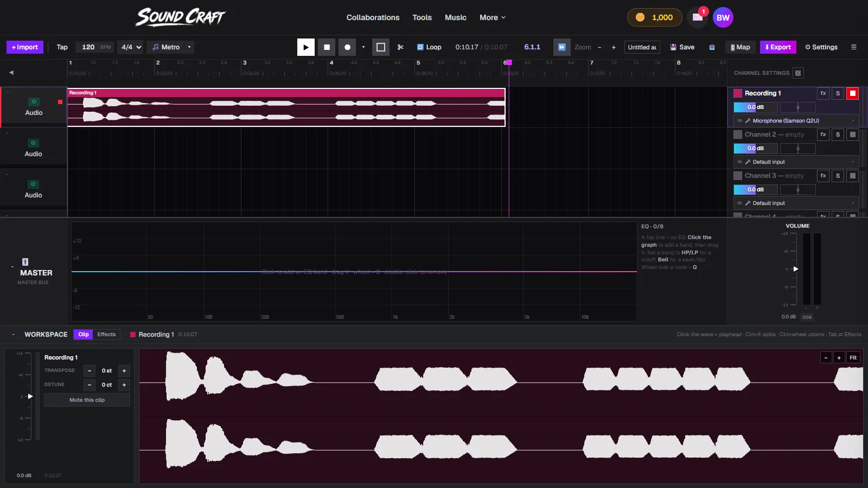Switch to the Effects tab
This screenshot has width=868, height=488.
106,335
